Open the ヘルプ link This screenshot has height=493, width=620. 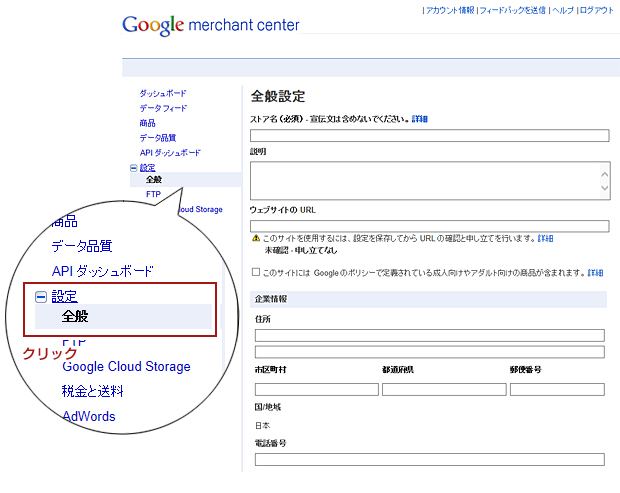(563, 10)
